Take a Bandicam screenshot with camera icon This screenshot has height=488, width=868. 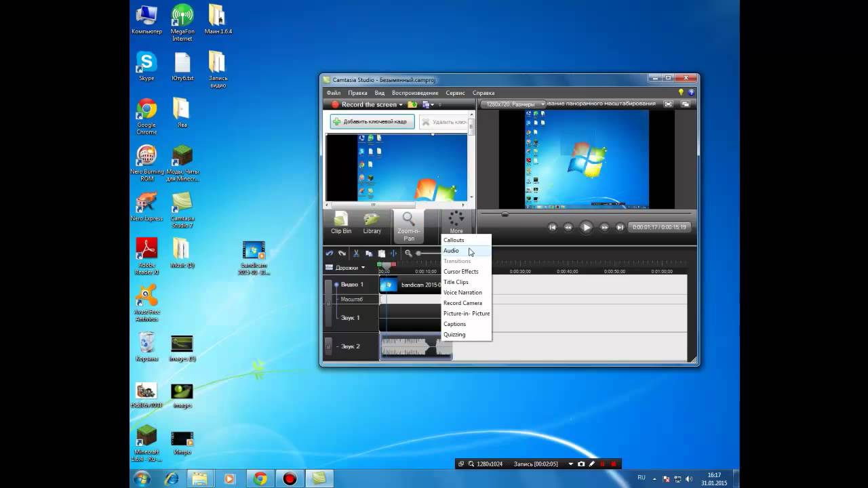coord(581,464)
